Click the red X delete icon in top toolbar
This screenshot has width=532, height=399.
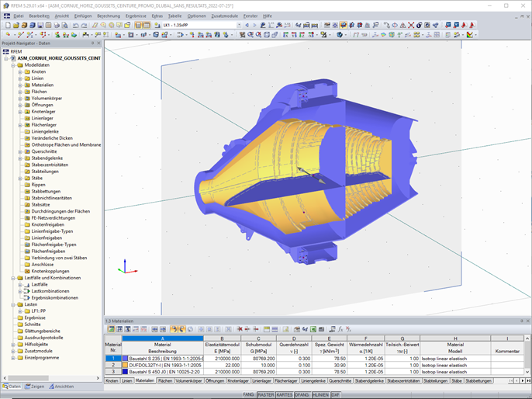click(411, 25)
